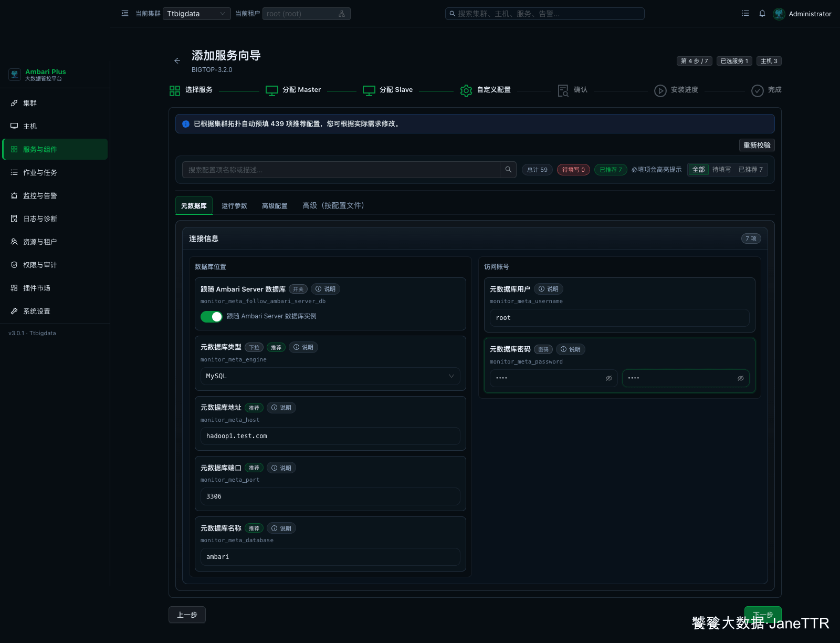Switch to the 元数据库 tab
Viewport: 840px width, 643px height.
[x=194, y=205]
